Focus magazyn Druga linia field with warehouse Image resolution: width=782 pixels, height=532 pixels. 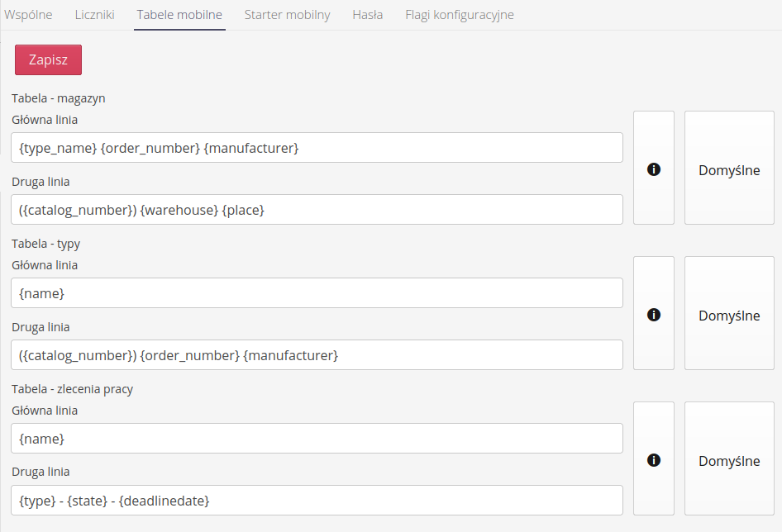click(x=317, y=210)
